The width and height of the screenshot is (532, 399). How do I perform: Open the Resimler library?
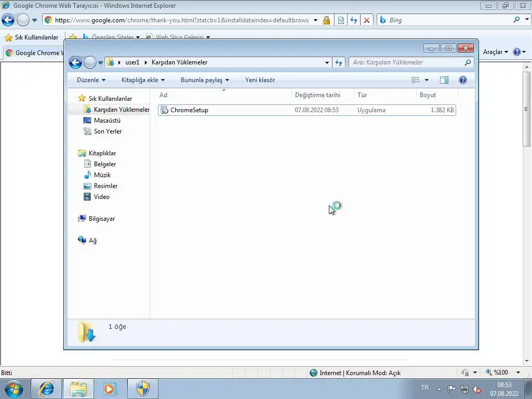point(105,186)
